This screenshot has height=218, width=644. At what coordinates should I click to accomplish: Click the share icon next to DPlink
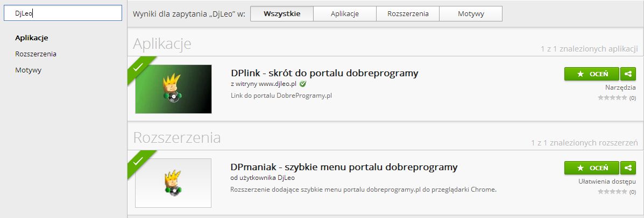627,74
